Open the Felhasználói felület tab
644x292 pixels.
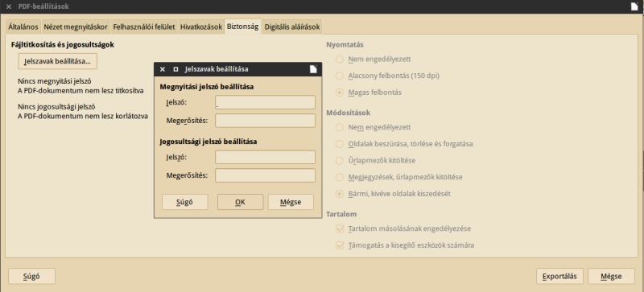click(x=144, y=27)
